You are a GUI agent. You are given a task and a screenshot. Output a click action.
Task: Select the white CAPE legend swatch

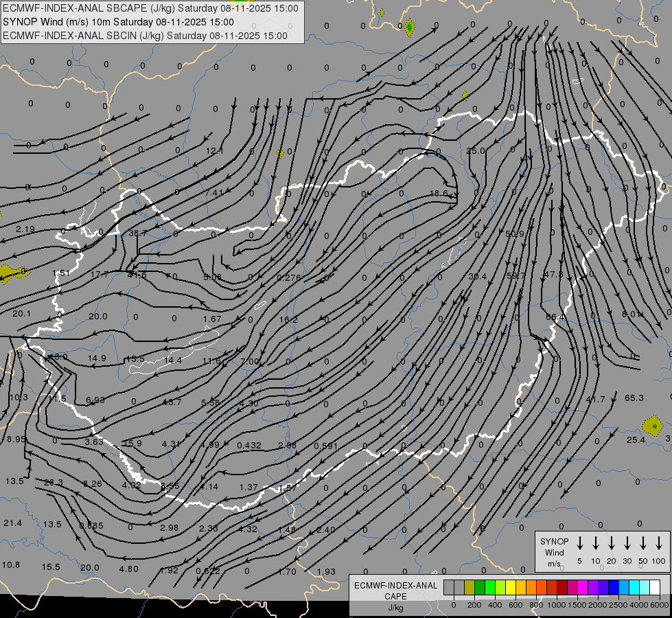(x=654, y=588)
